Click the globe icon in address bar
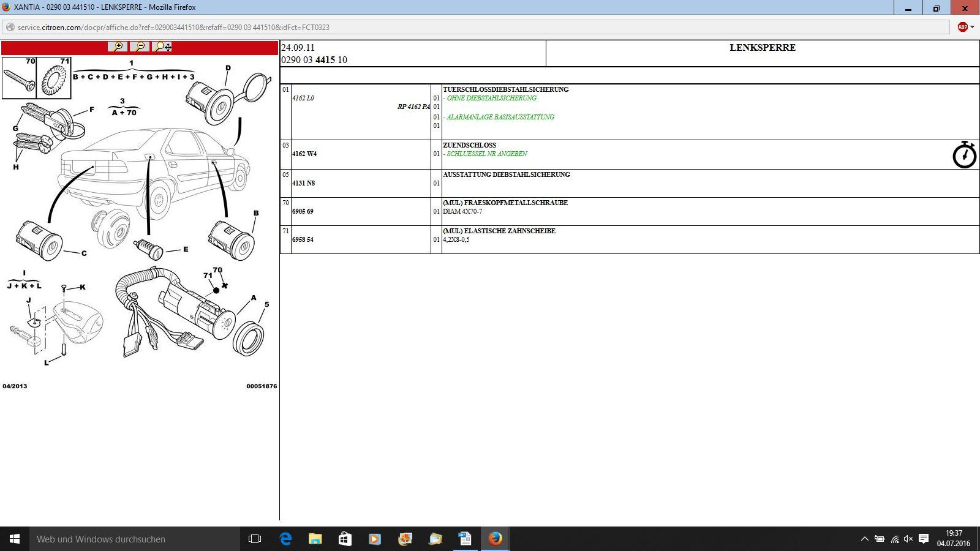980x551 pixels. coord(10,27)
